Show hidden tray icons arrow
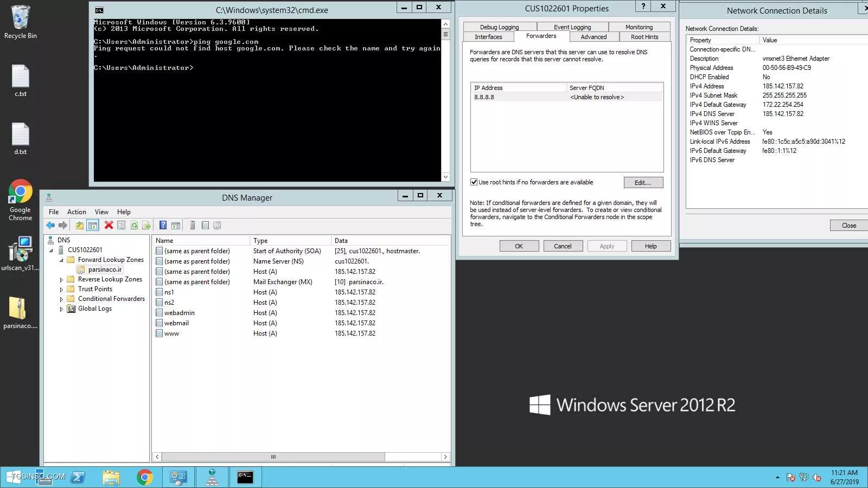This screenshot has width=868, height=488. pos(777,477)
